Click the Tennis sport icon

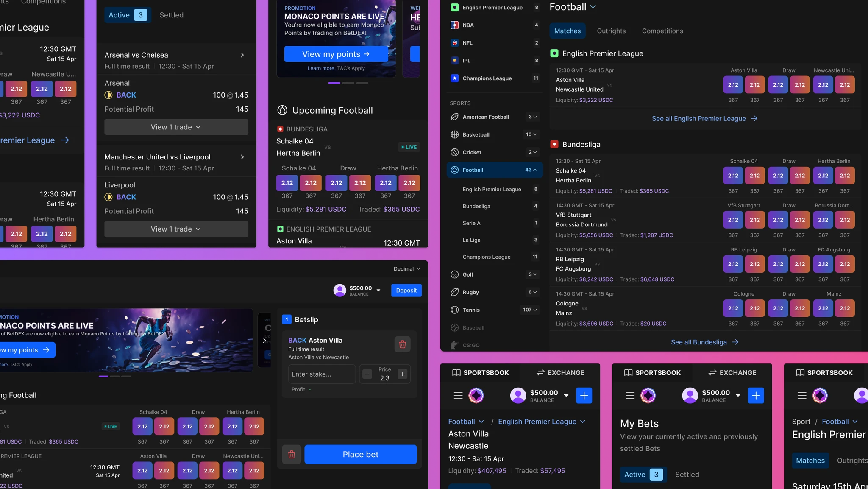(454, 310)
